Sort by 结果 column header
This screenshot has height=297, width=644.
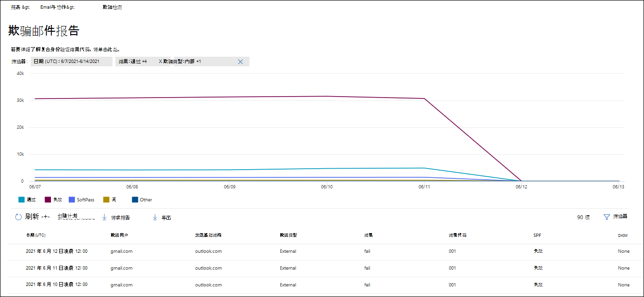(x=369, y=235)
